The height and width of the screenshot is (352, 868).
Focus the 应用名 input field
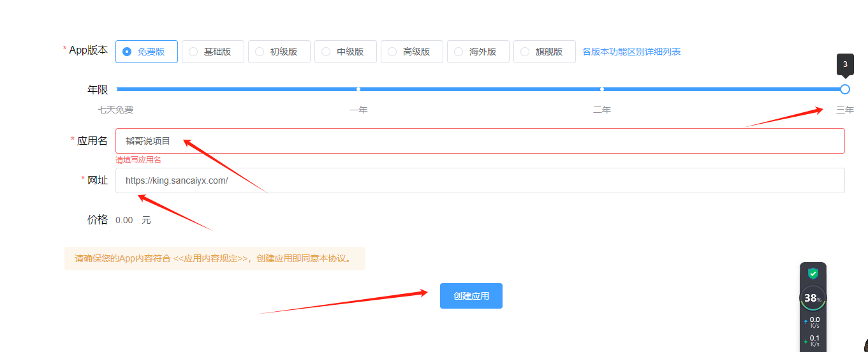tap(480, 141)
